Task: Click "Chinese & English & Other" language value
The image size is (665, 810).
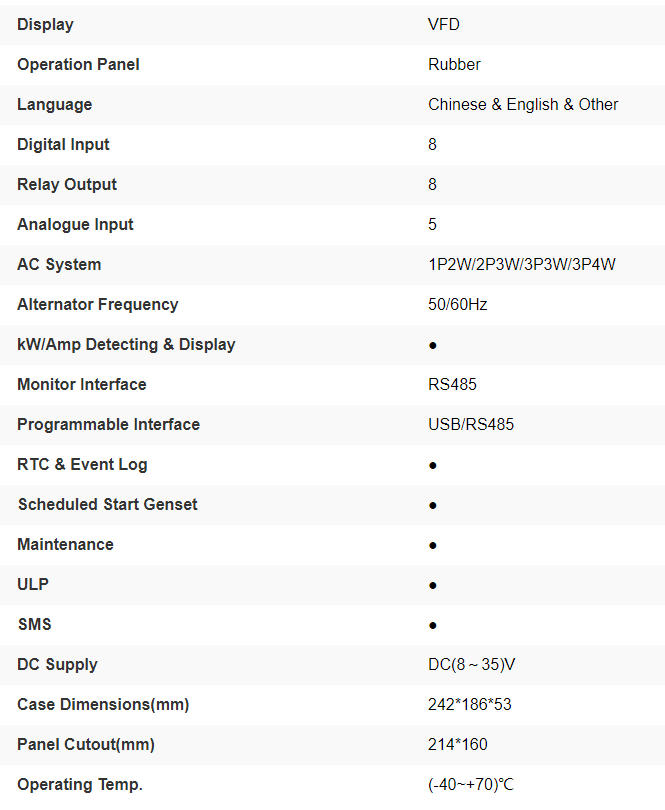Action: [x=523, y=104]
